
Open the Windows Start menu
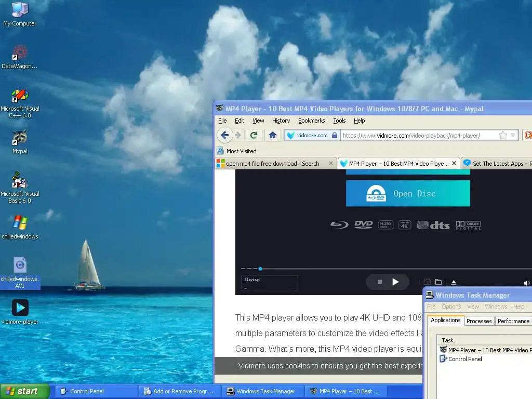[24, 391]
